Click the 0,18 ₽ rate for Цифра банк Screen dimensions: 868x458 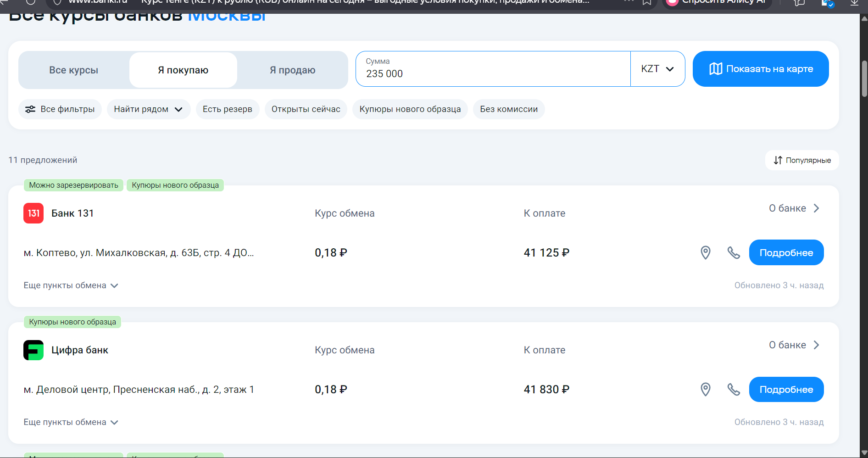[331, 390]
